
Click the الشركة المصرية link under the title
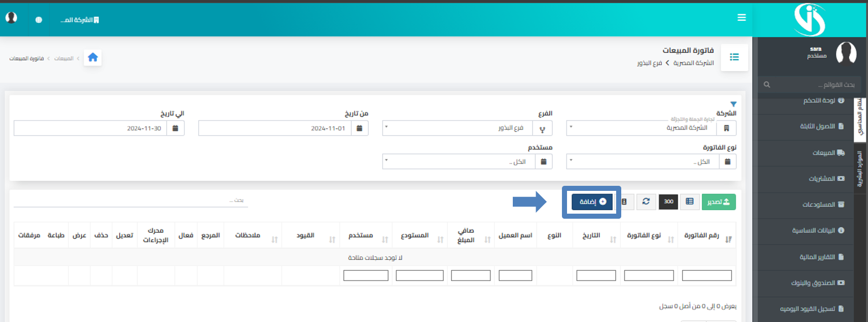(x=693, y=63)
